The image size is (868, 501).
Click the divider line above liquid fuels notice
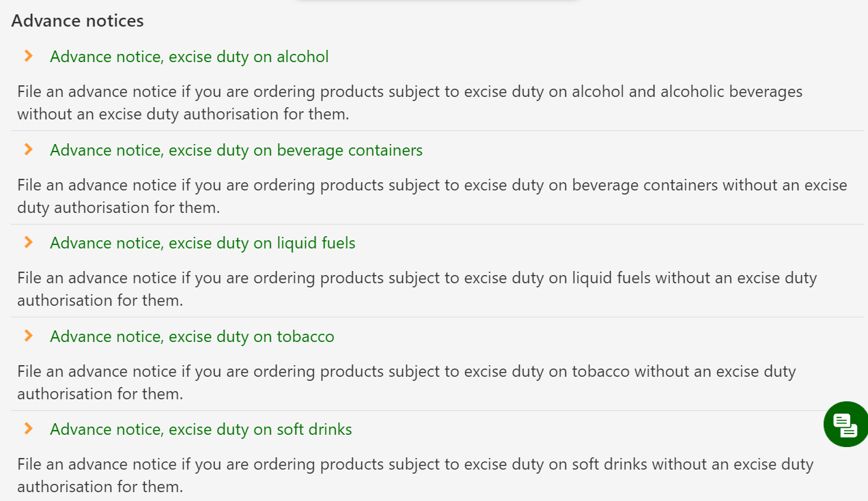[437, 224]
